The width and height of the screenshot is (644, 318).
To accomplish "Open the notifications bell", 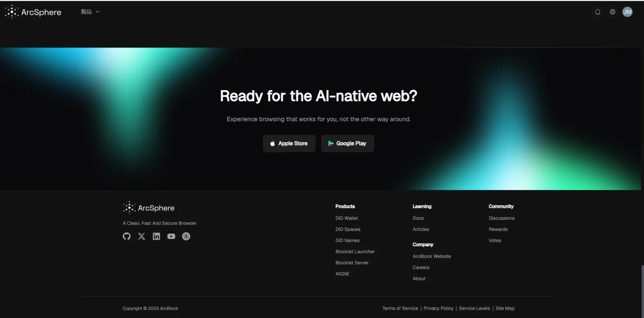I will pyautogui.click(x=598, y=12).
